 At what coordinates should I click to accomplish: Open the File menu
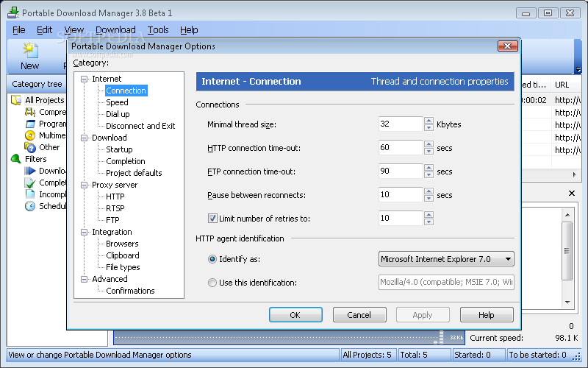pyautogui.click(x=19, y=29)
